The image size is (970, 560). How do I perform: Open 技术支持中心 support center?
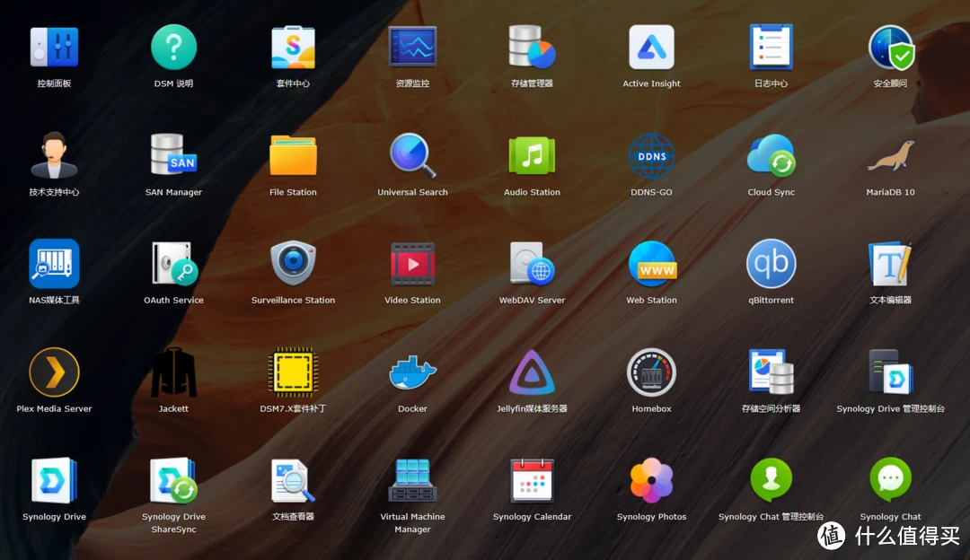55,156
